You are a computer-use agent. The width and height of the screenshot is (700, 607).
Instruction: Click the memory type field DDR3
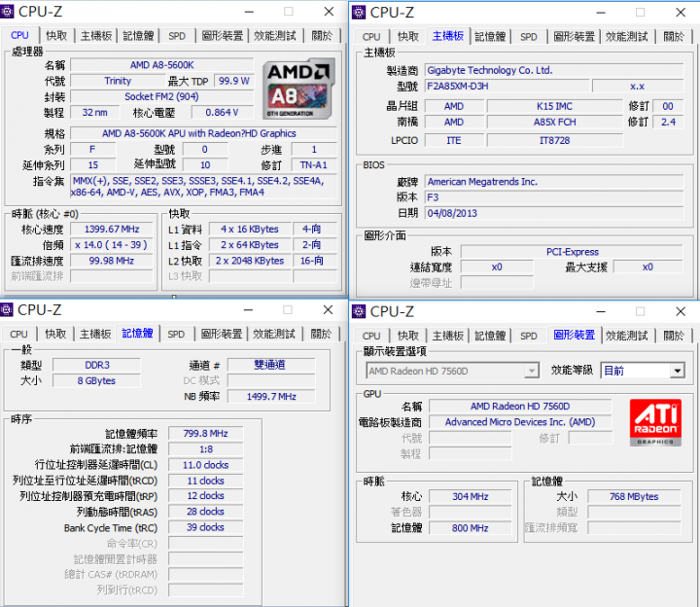point(97,366)
